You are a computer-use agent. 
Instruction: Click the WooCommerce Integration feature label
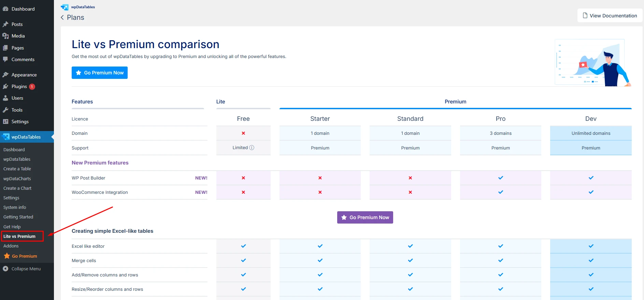[100, 192]
